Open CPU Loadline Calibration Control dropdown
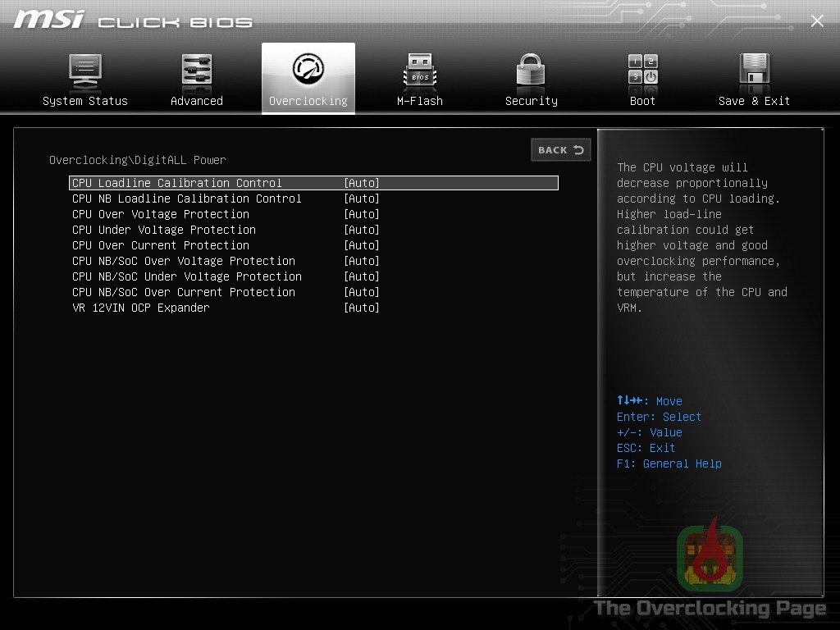The height and width of the screenshot is (630, 840). [x=313, y=183]
